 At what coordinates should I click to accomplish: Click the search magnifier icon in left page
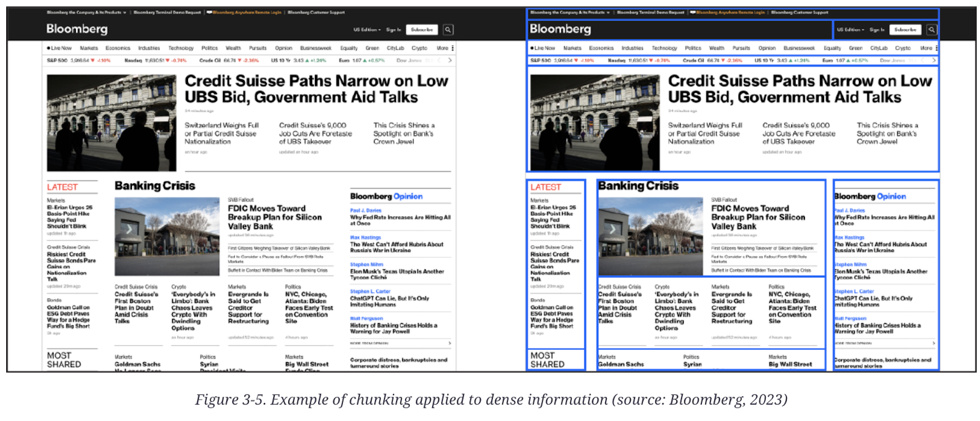(448, 29)
